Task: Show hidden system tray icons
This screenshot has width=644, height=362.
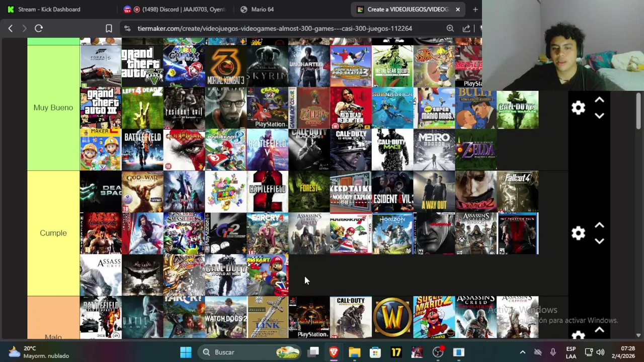Action: point(522,352)
